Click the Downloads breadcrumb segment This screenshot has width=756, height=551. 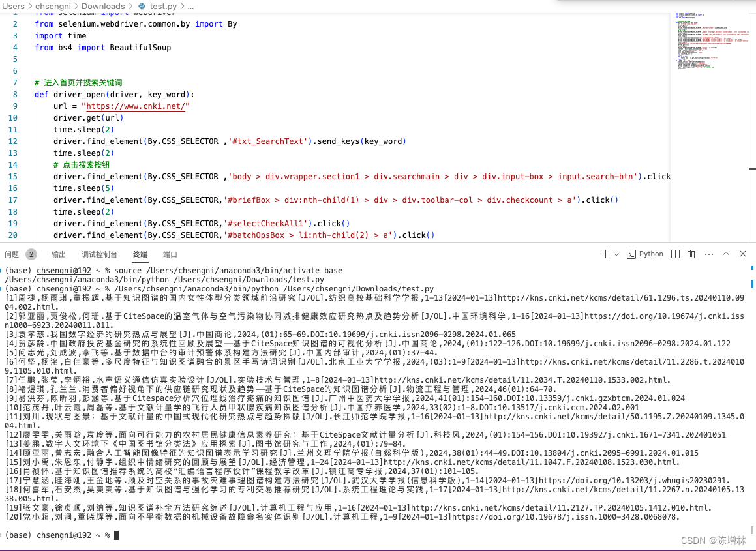click(103, 7)
